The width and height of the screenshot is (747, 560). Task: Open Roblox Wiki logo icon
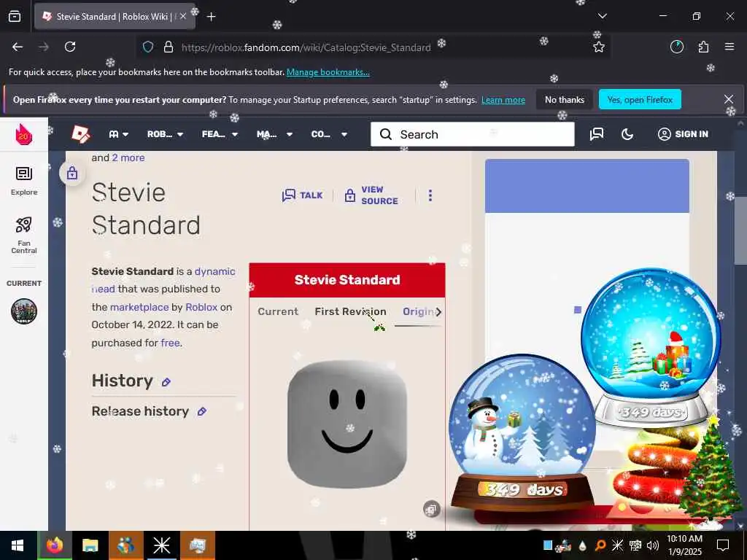coord(80,134)
